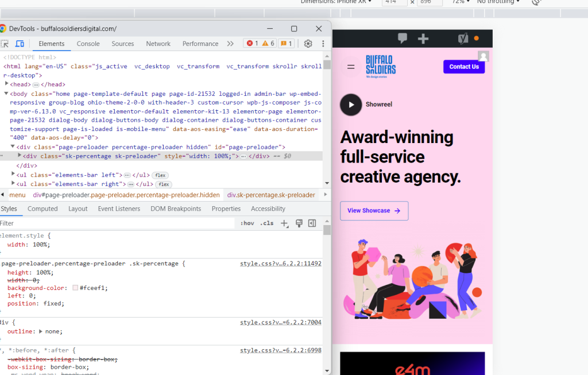Open DevTools three-dot customize menu
The height and width of the screenshot is (375, 588).
[323, 44]
